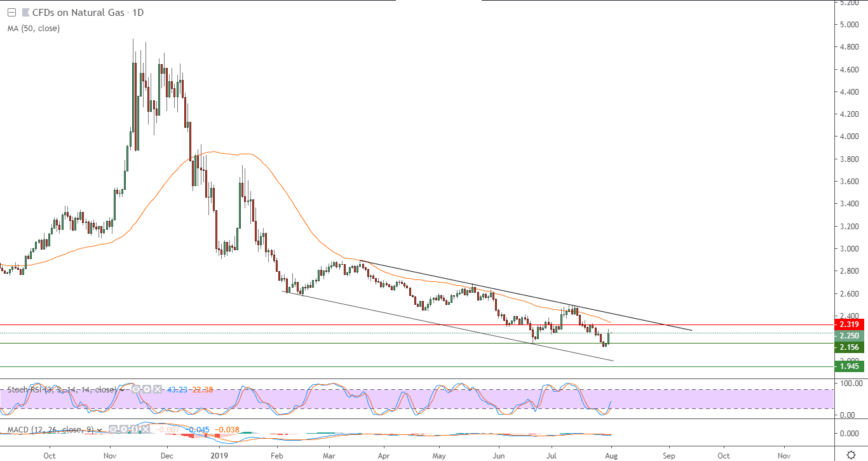The width and height of the screenshot is (868, 461).
Task: Select the Stoch RSI title text
Action: pos(62,389)
